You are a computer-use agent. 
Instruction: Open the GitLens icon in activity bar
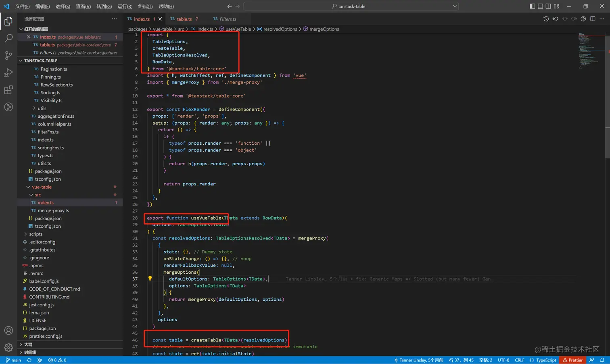point(8,107)
